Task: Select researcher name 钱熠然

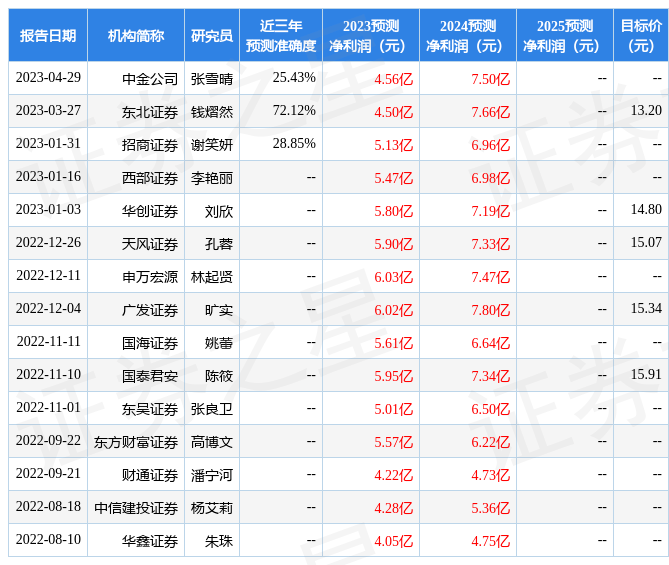Action: pyautogui.click(x=212, y=112)
